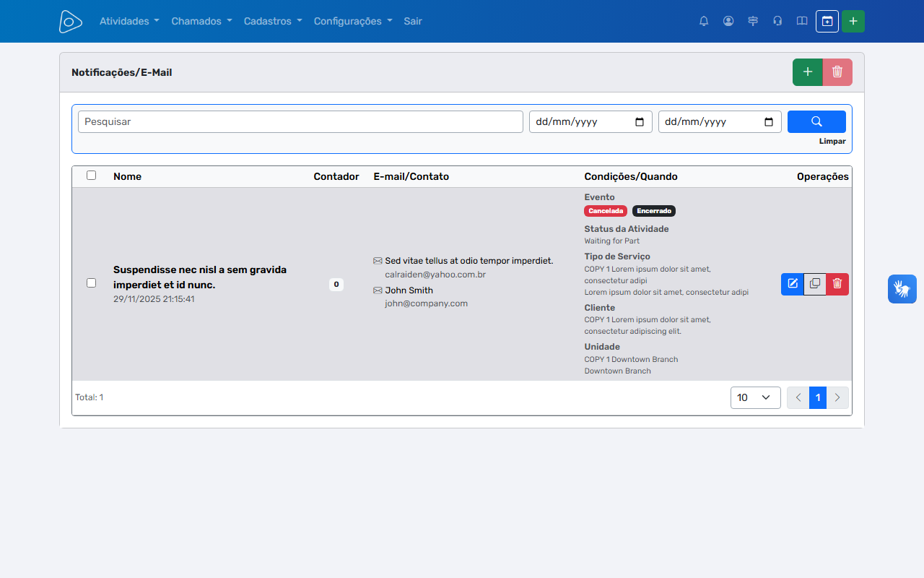Open the user profile icon

pyautogui.click(x=728, y=22)
